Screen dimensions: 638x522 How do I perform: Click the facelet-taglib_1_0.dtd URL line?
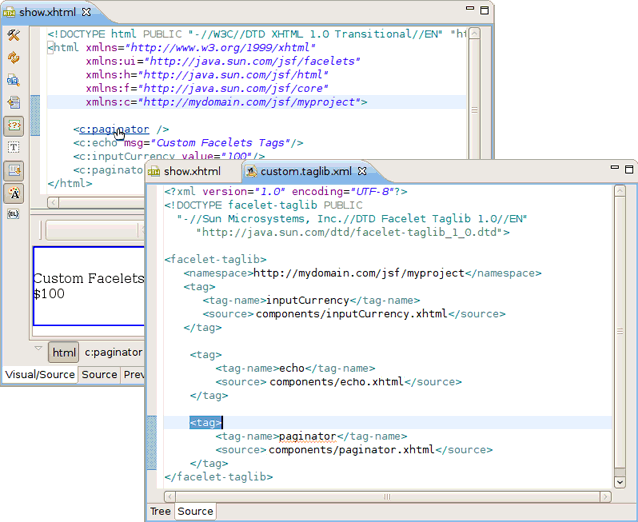[352, 232]
